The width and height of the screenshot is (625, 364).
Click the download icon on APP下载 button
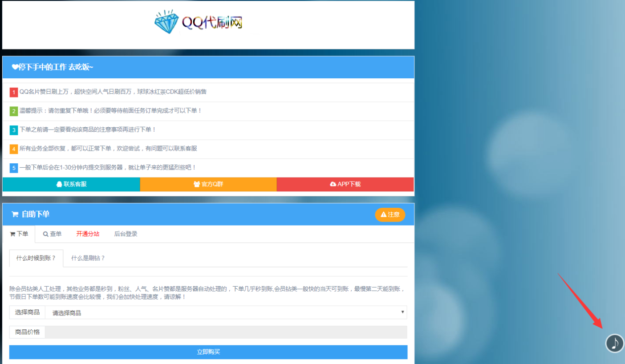coord(334,184)
